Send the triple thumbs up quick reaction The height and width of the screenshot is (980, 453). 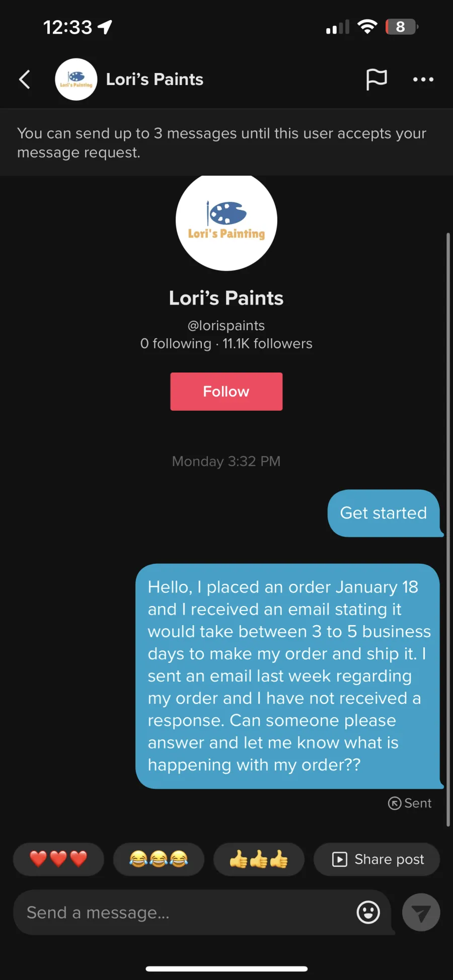point(259,859)
